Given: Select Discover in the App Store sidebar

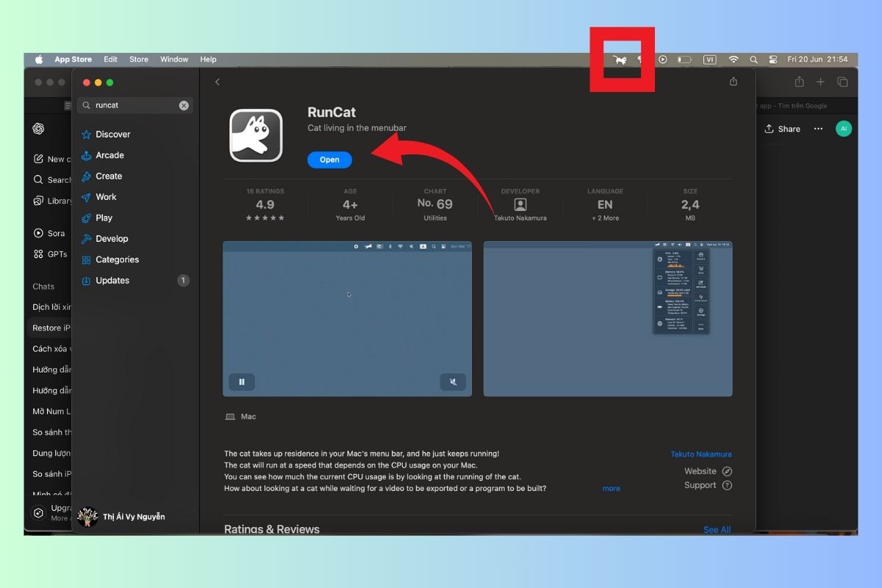Looking at the screenshot, I should pos(135,135).
